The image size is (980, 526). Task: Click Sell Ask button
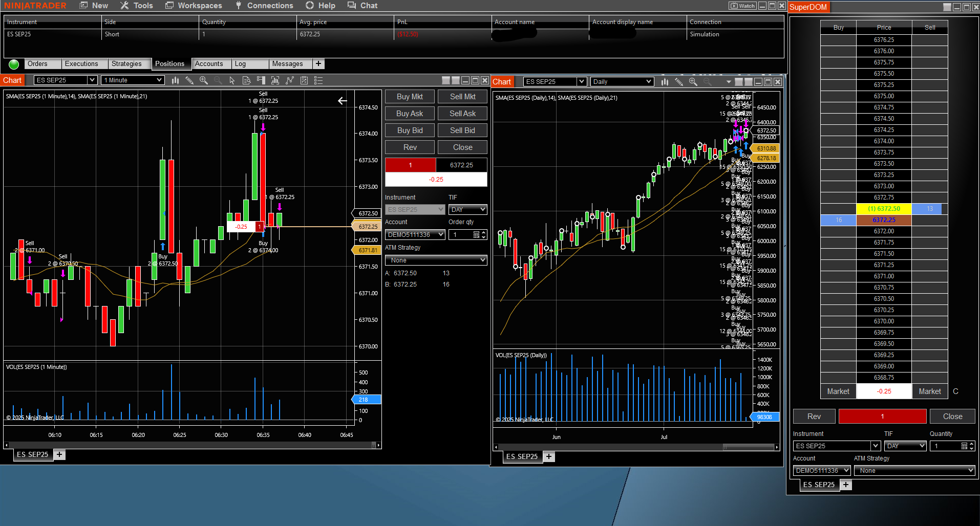[x=462, y=114]
